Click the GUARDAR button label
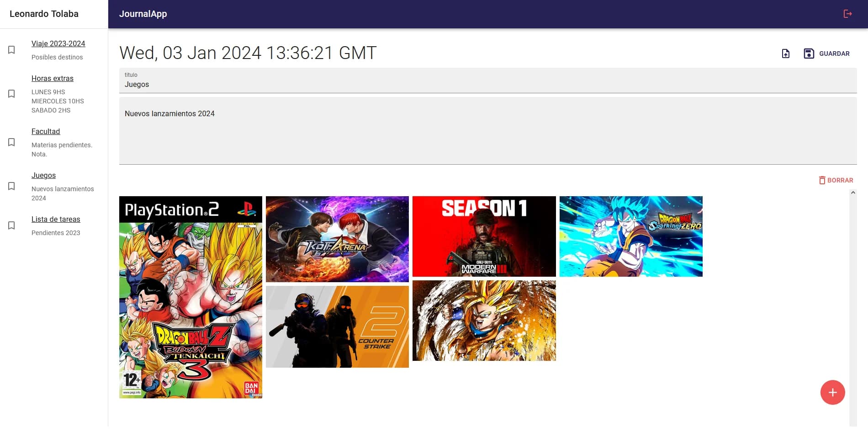868x429 pixels. pos(834,54)
